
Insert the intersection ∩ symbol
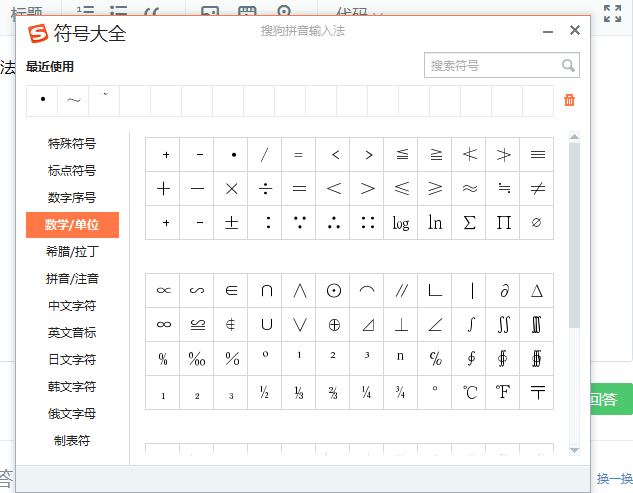tap(265, 290)
